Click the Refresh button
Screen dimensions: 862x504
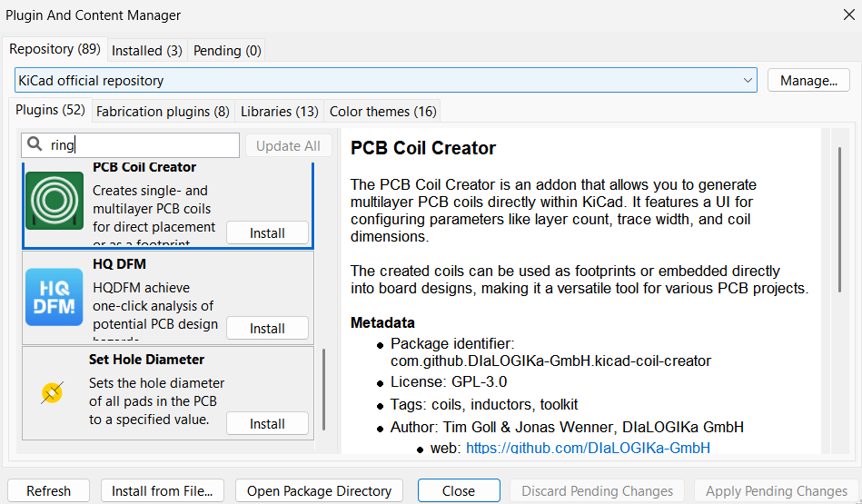pos(48,490)
